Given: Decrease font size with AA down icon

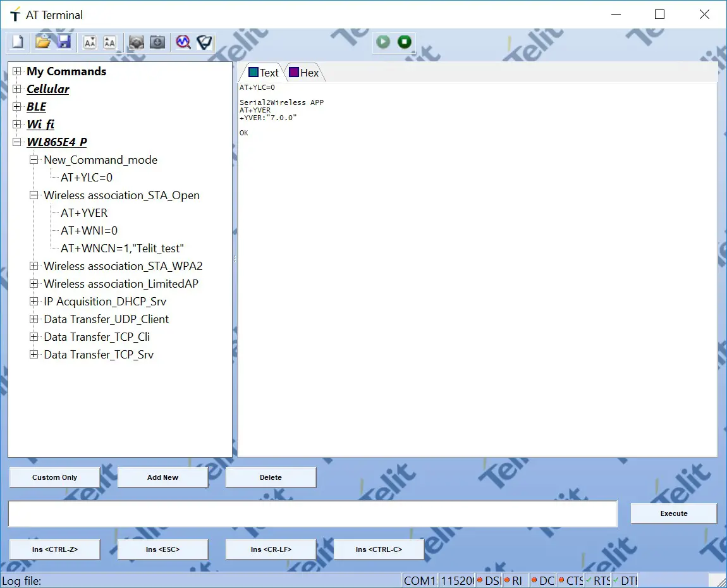Looking at the screenshot, I should pos(90,42).
